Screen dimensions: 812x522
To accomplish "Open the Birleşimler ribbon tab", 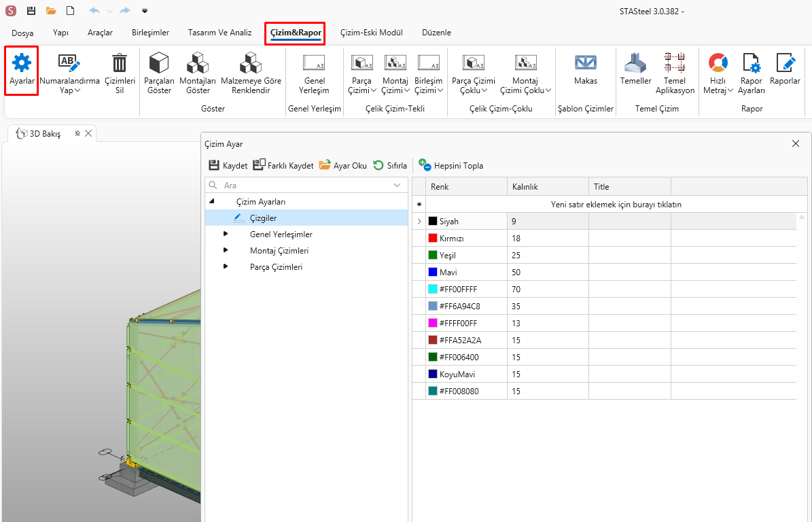I will coord(150,33).
